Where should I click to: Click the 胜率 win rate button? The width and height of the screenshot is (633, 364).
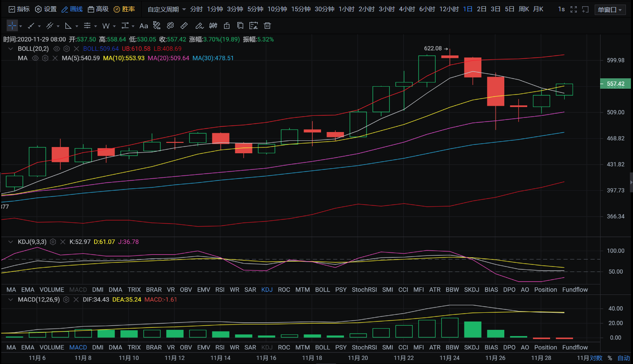125,9
